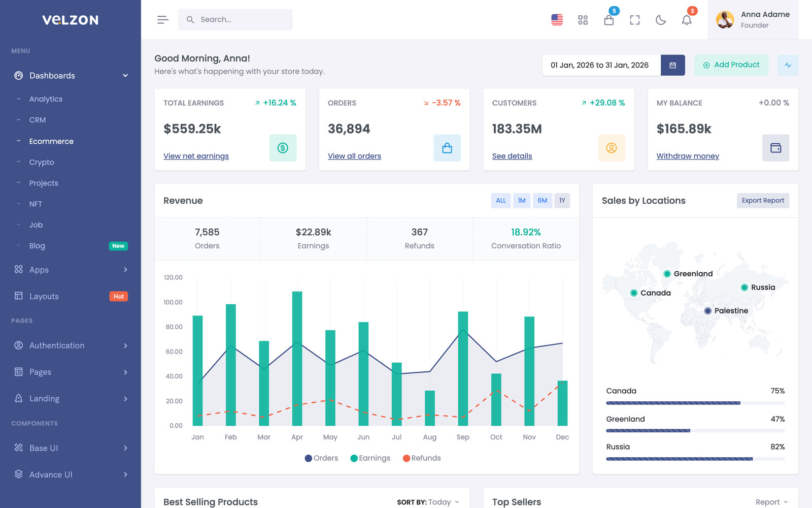Click the Russia 82% progress bar
The width and height of the screenshot is (812, 508).
point(695,459)
